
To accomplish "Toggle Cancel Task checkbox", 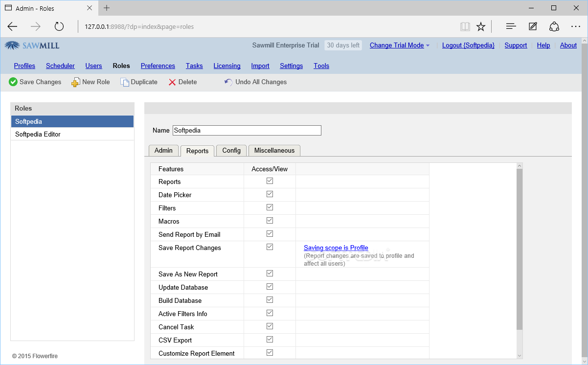I will coord(270,326).
